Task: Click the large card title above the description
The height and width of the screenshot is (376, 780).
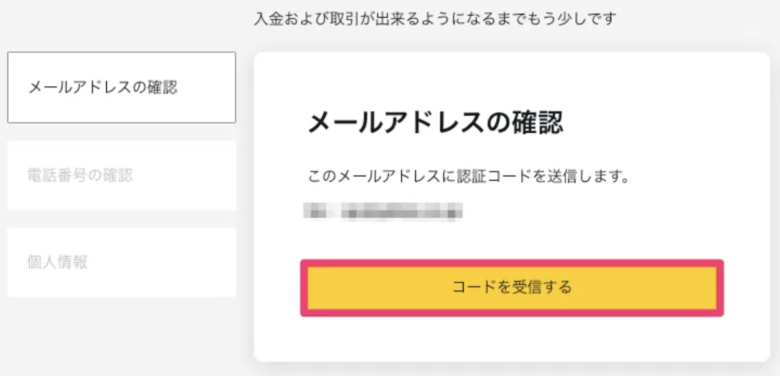Action: click(435, 123)
